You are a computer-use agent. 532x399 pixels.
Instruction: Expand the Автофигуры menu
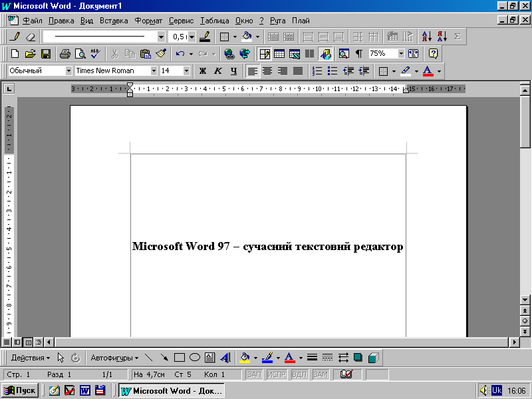click(114, 358)
